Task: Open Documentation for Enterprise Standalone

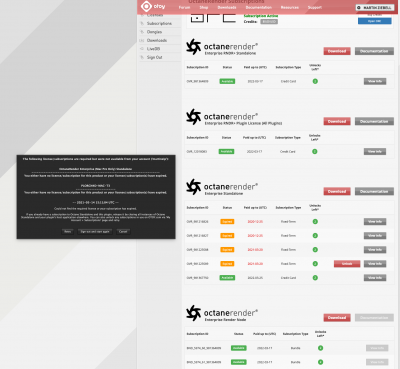Action: point(374,191)
